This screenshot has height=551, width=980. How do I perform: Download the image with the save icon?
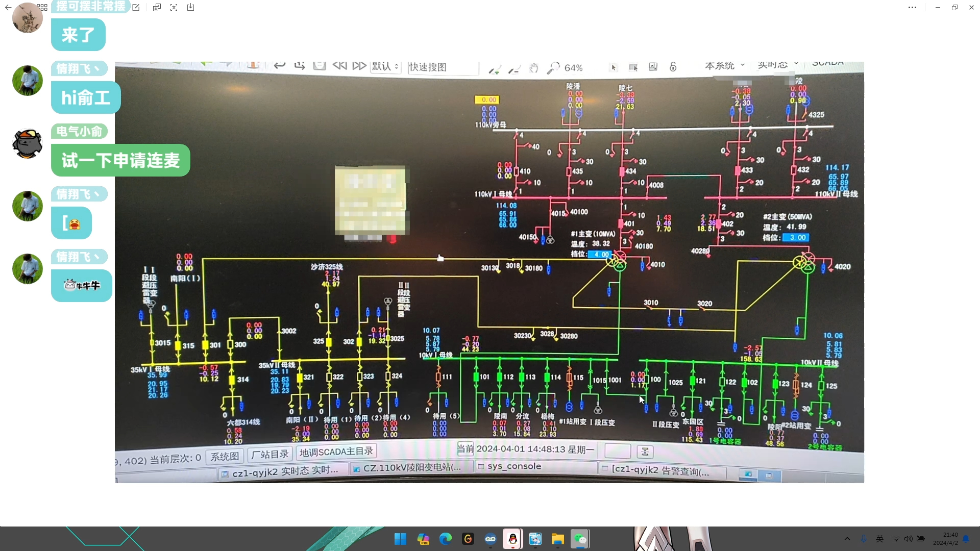tap(190, 8)
